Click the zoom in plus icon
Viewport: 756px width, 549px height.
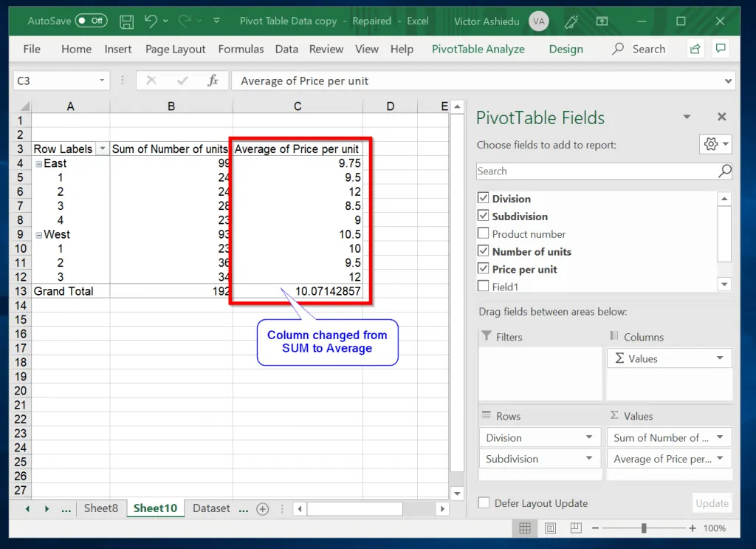coord(693,528)
